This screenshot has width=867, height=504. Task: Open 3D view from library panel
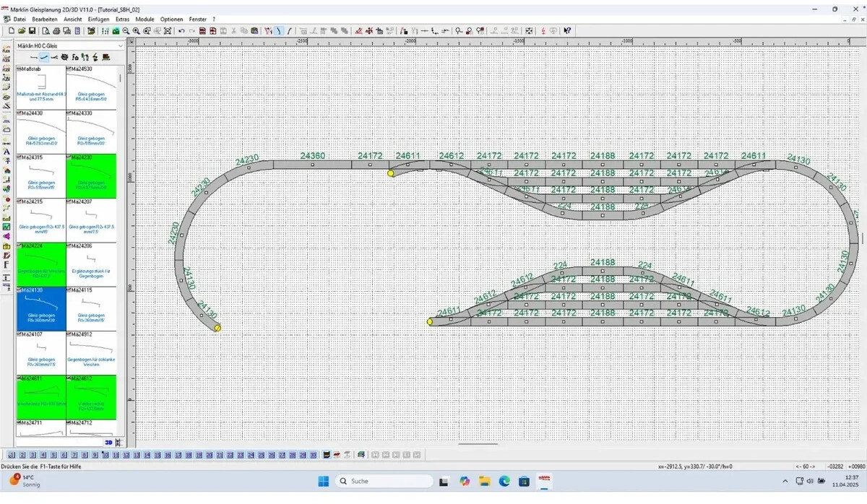coord(108,442)
